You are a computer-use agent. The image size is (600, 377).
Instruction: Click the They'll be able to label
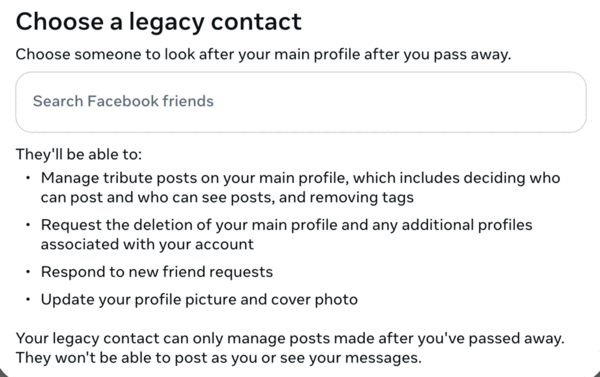79,154
